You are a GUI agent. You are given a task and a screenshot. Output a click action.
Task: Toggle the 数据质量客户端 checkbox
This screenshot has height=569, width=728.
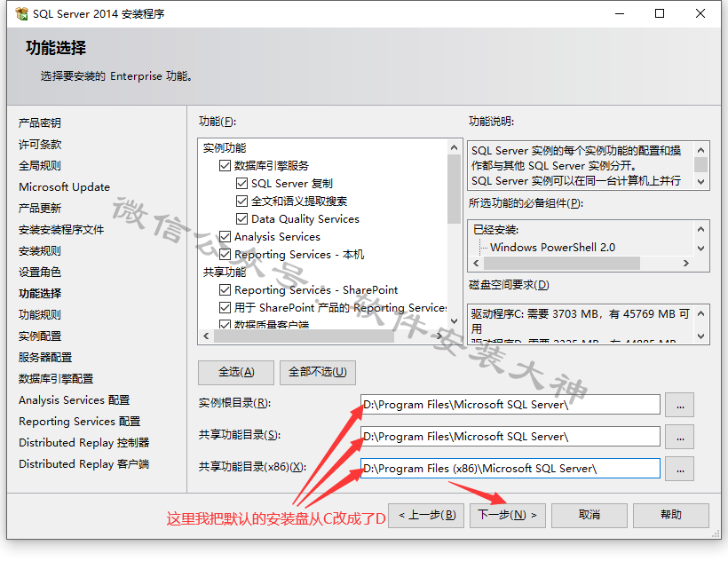point(225,324)
